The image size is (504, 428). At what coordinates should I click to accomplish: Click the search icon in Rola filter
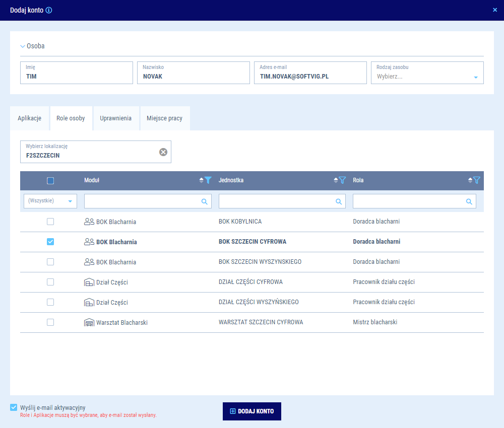click(x=469, y=201)
